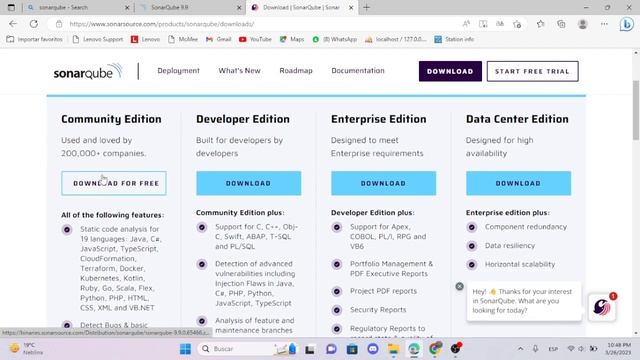This screenshot has width=640, height=360.
Task: Click the Project PDF reports text
Action: click(383, 291)
